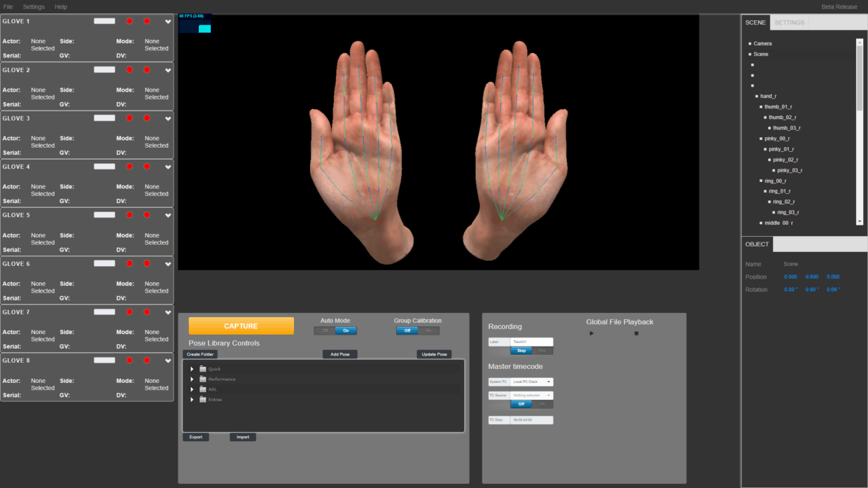This screenshot has height=488, width=868.
Task: Click the recording Label input field
Action: 531,342
